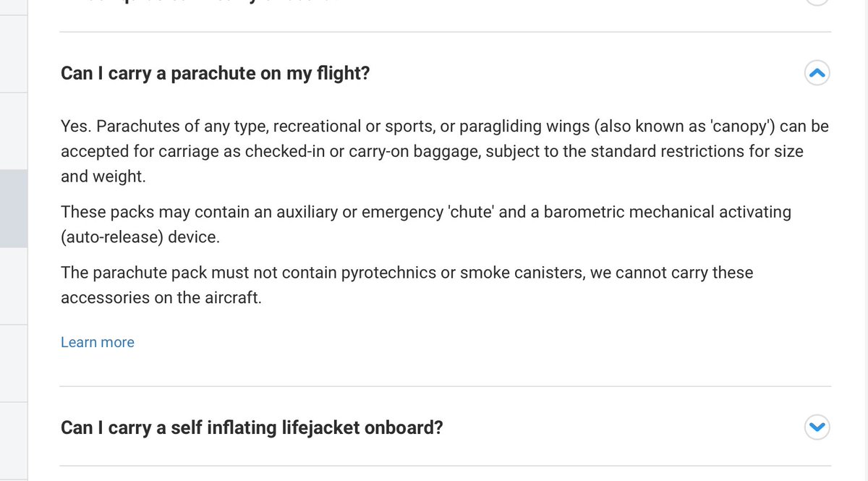This screenshot has width=868, height=481.
Task: Collapse the parachute question with the up chevron
Action: coord(817,73)
